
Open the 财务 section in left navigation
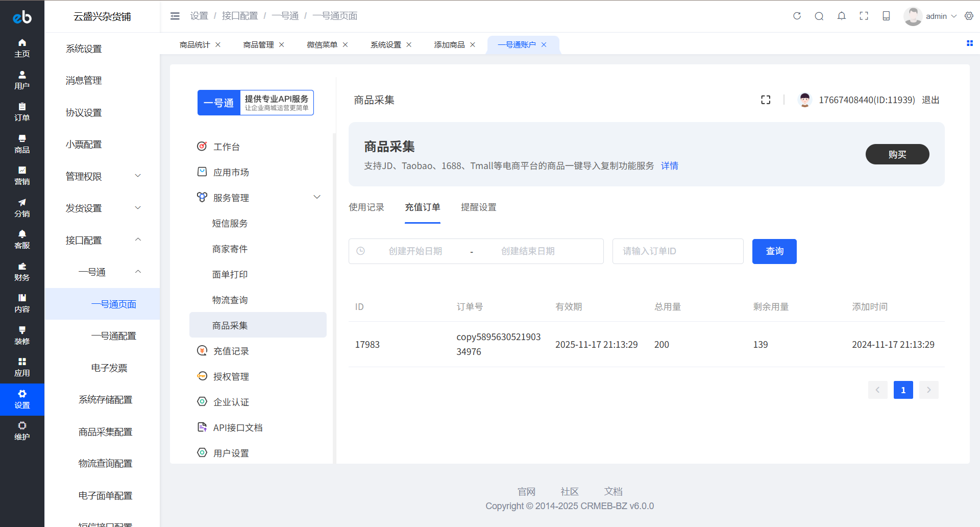pyautogui.click(x=22, y=272)
